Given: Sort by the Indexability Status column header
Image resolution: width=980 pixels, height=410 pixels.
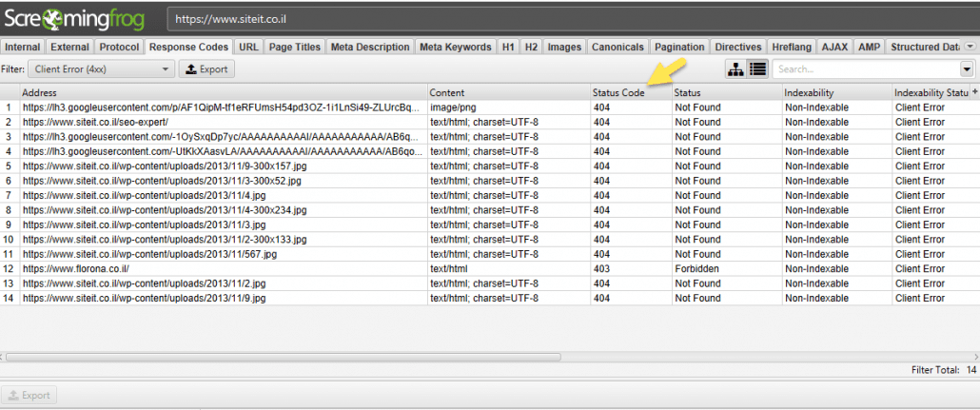Looking at the screenshot, I should click(931, 92).
